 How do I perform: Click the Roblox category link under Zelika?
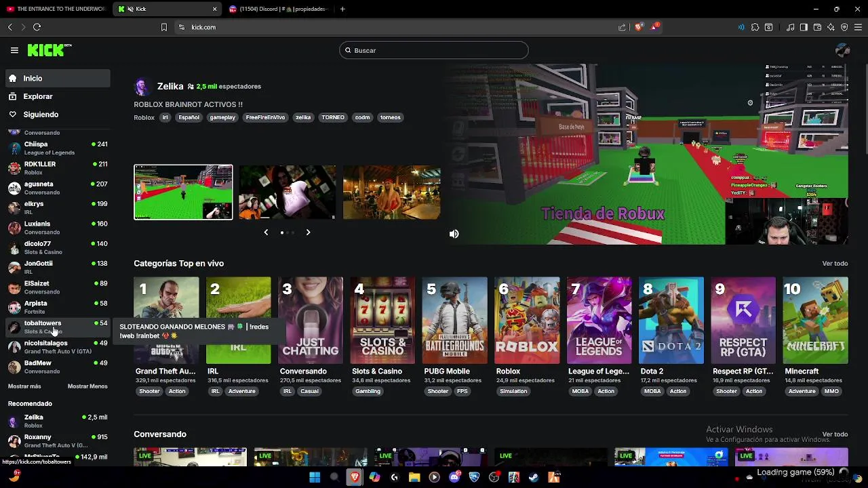click(144, 117)
